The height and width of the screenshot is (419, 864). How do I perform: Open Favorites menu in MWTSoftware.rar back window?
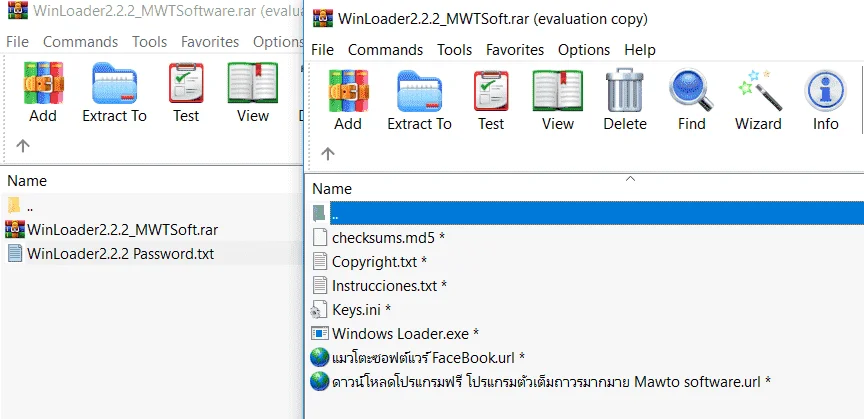pos(210,42)
